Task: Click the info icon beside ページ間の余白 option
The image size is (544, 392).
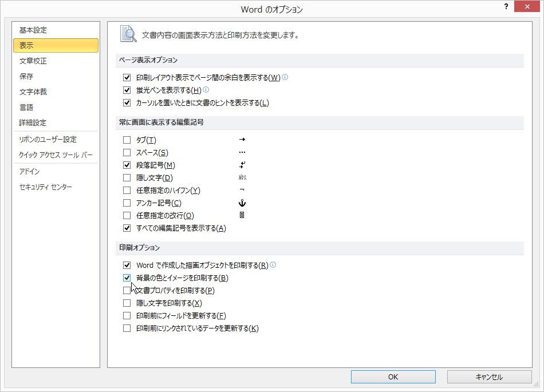Action: coord(285,77)
